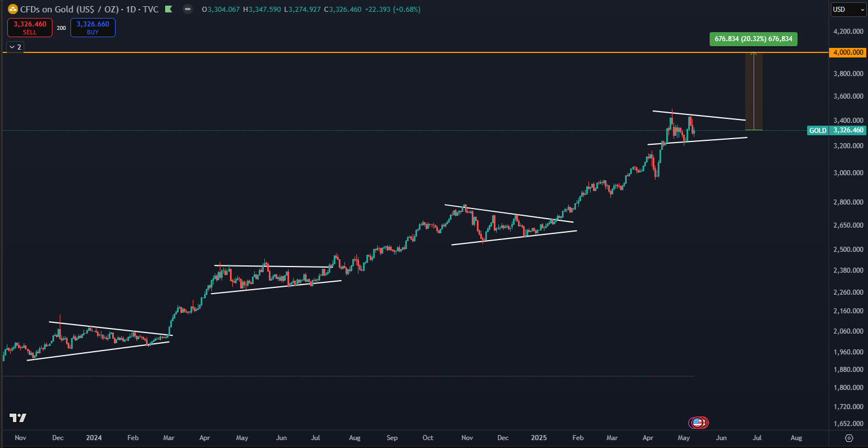Image resolution: width=868 pixels, height=448 pixels.
Task: Select the green 676.834 (20.32%) measurement label
Action: [754, 39]
